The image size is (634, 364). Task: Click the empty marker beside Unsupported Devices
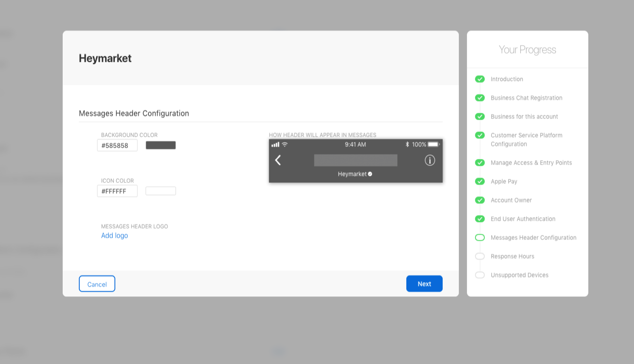pyautogui.click(x=480, y=275)
